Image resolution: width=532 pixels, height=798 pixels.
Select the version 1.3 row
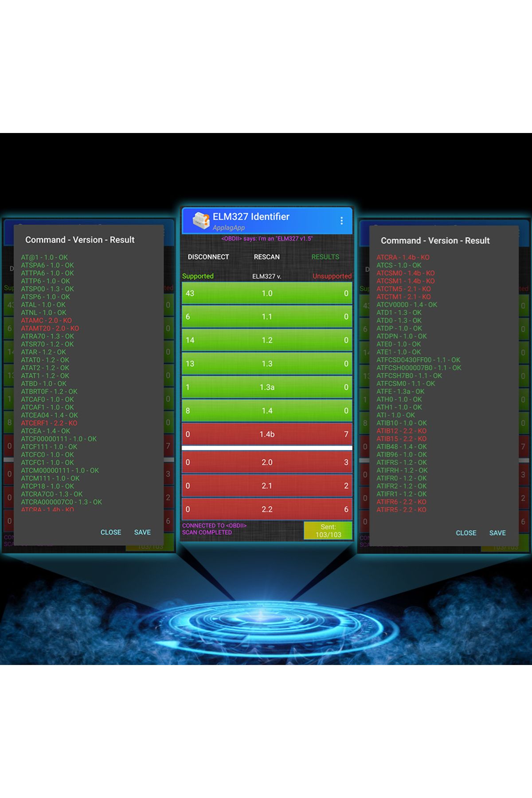pos(267,364)
